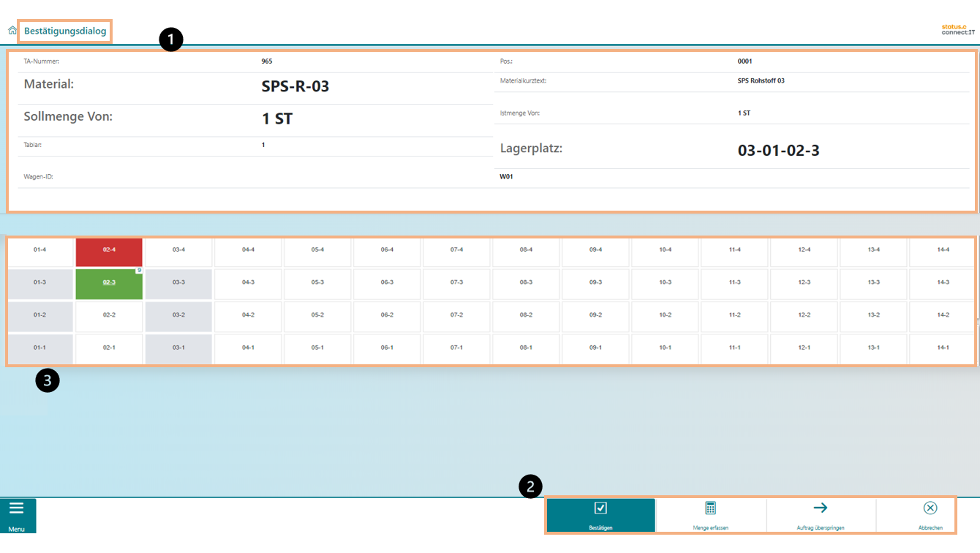The width and height of the screenshot is (980, 553).
Task: Click the Abbrechen circled X icon
Action: point(930,508)
